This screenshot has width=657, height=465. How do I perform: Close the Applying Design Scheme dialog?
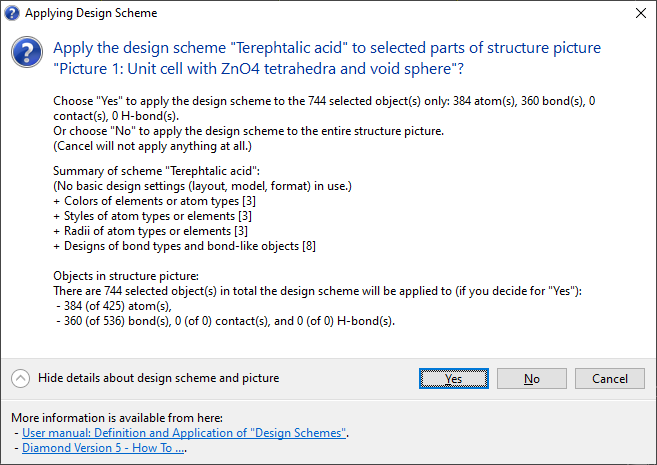click(639, 14)
